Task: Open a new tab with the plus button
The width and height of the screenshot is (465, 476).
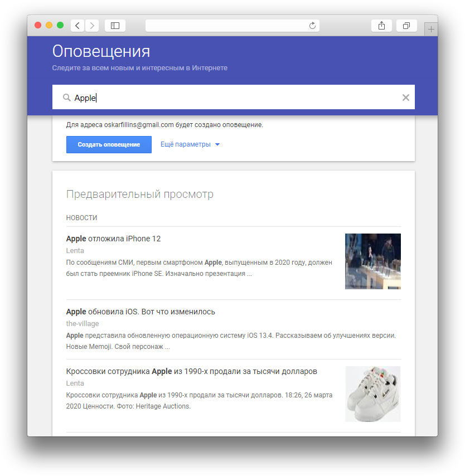Action: click(431, 30)
